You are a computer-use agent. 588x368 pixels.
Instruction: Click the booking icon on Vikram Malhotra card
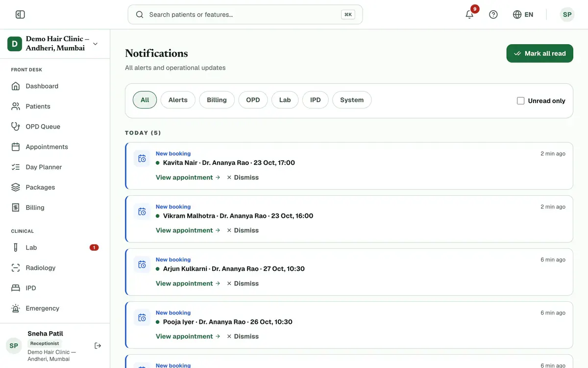tap(142, 211)
